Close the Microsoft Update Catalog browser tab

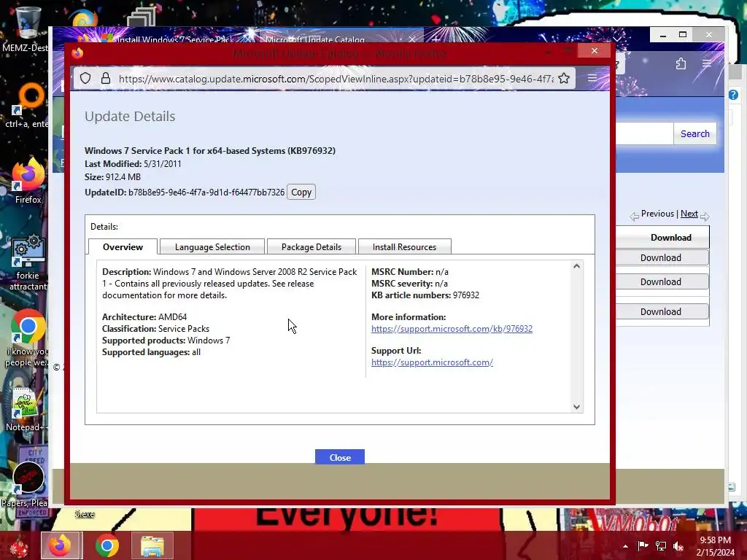pyautogui.click(x=412, y=39)
